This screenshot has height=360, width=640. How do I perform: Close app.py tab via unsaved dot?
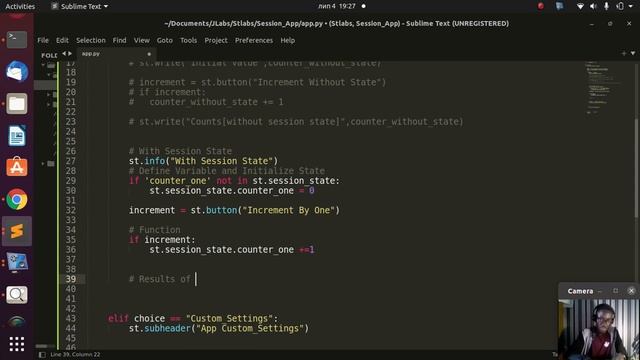coord(149,54)
